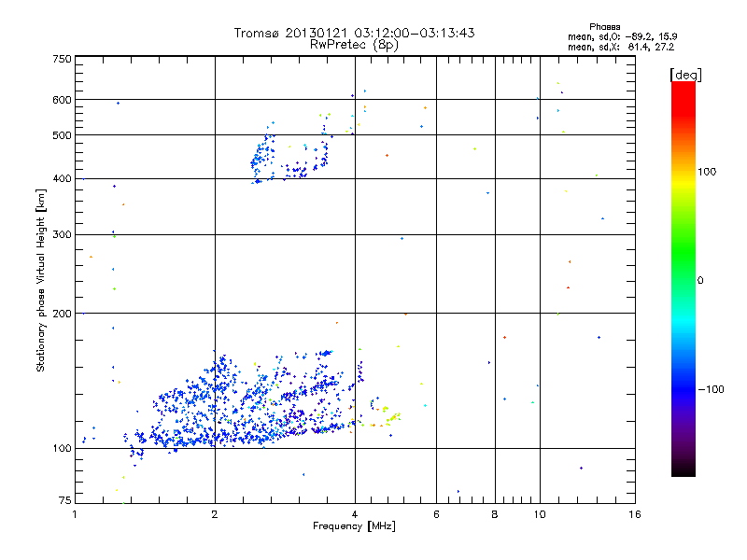Click the x-axis tick label '6'
This screenshot has width=747, height=560.
436,514
